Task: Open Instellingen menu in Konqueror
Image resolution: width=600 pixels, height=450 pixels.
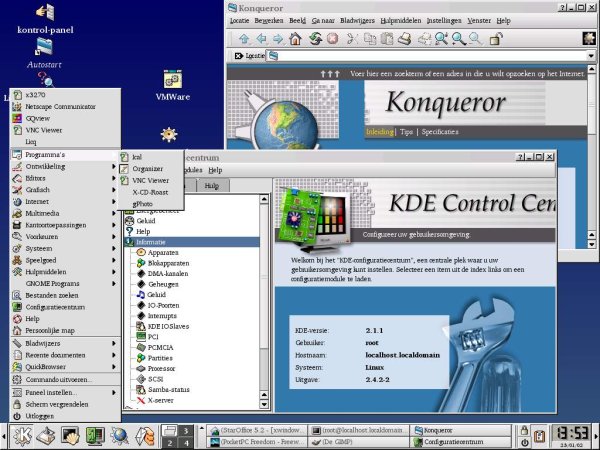Action: 444,21
